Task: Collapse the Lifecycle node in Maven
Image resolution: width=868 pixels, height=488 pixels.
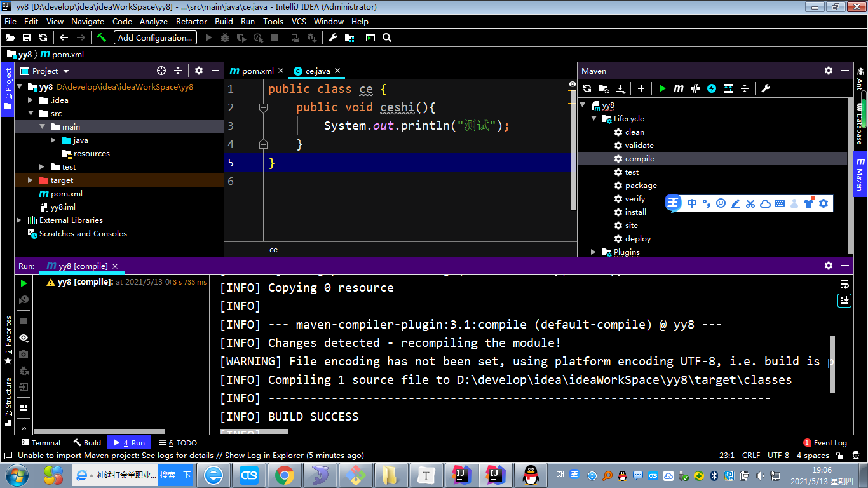Action: coord(594,119)
